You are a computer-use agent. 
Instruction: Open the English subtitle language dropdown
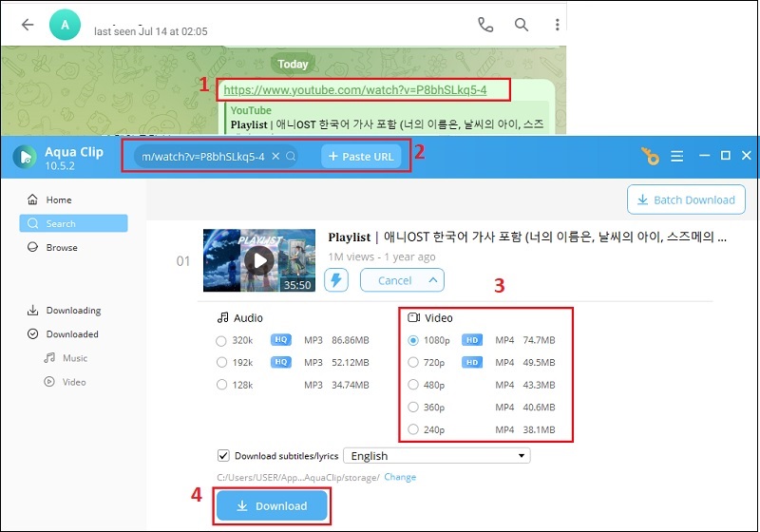click(x=437, y=456)
